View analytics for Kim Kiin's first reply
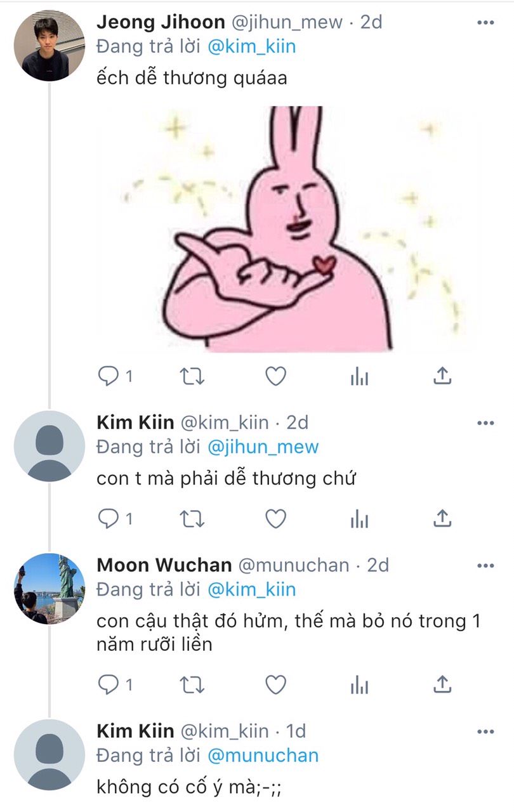The width and height of the screenshot is (514, 812). tap(359, 520)
